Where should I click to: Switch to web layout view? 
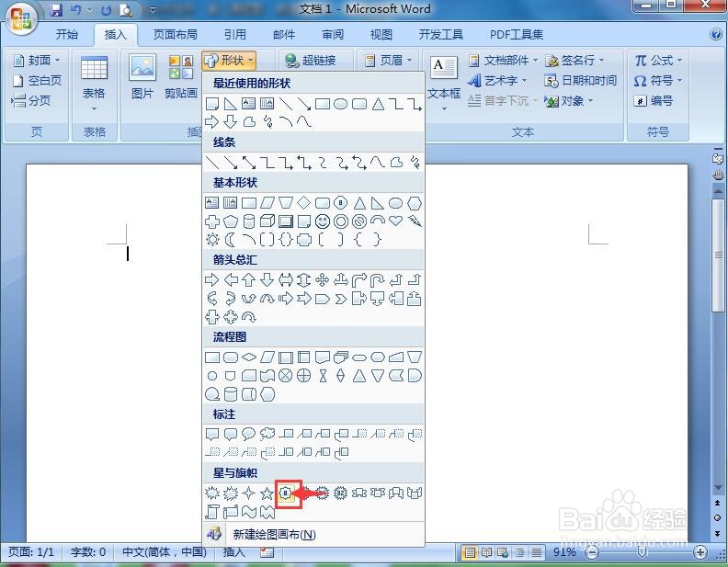[503, 552]
